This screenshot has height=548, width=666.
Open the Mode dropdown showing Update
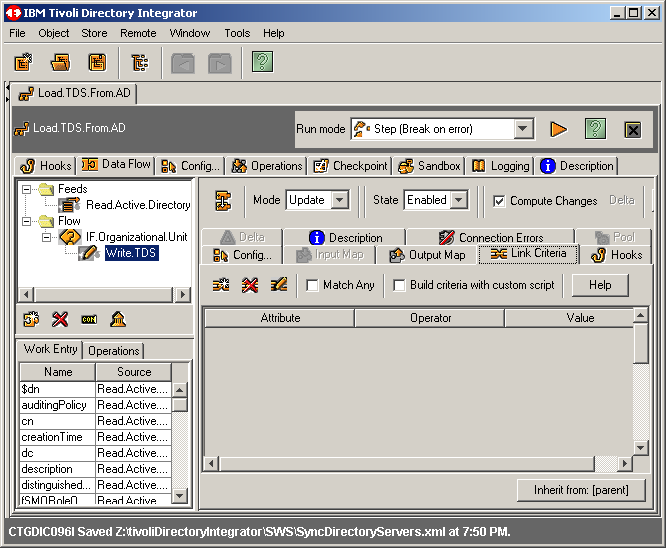pos(339,201)
